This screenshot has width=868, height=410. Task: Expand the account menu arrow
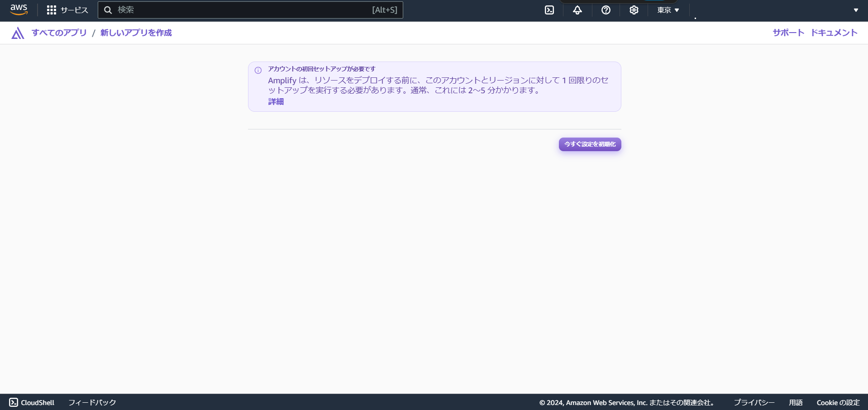point(856,10)
